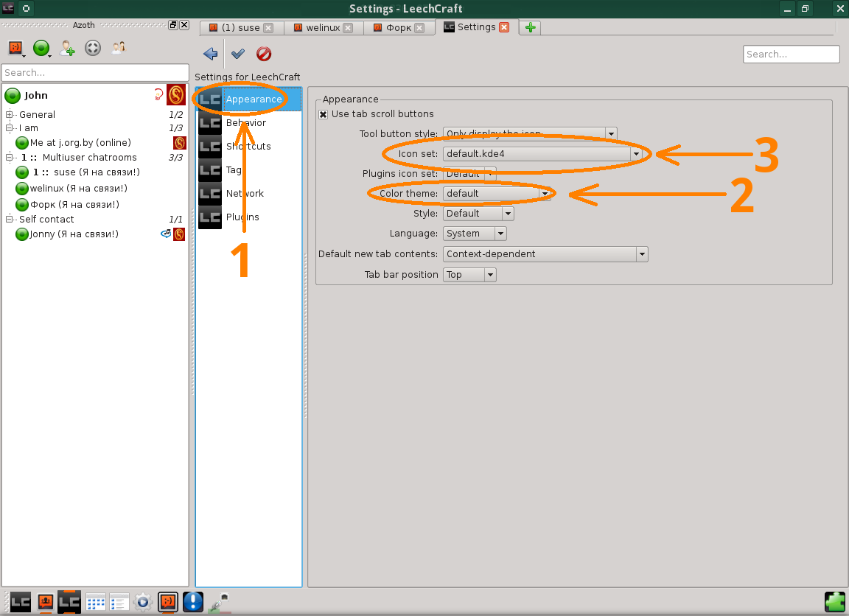
Task: Close the Форк tab
Action: pos(419,28)
